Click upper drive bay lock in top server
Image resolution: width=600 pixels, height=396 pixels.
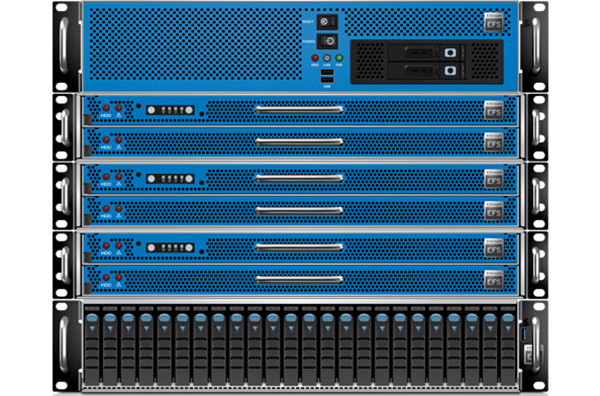click(x=450, y=52)
